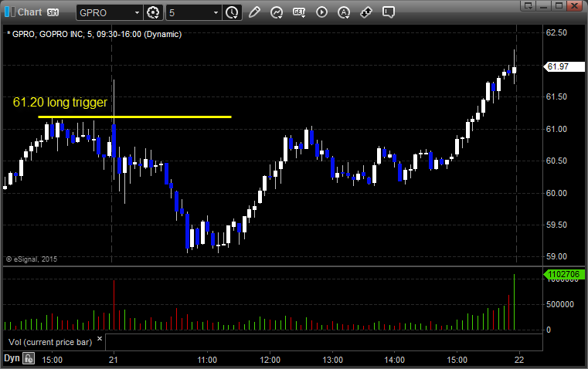Close the Vol (current price bar) pane
Viewport: 588px width, 369px height.
100,339
